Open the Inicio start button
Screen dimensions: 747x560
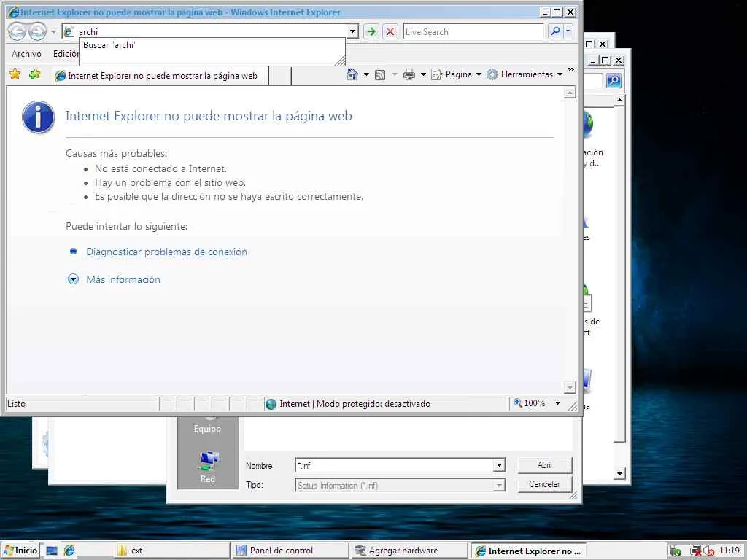coord(20,551)
